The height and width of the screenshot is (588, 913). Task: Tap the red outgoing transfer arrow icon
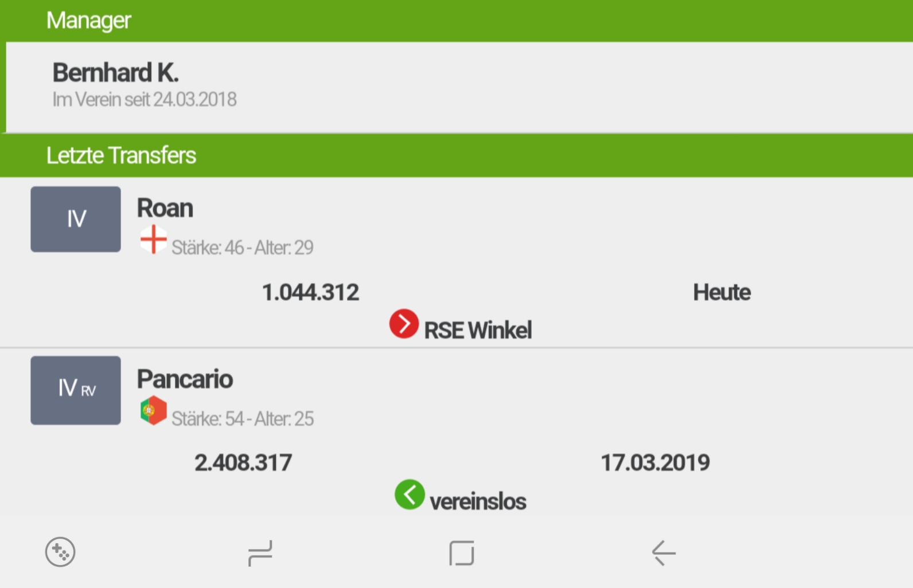click(x=404, y=324)
